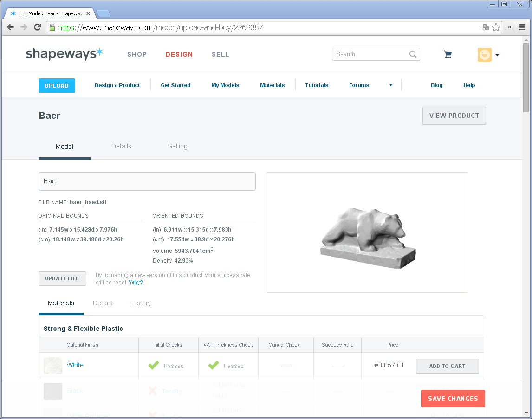Image resolution: width=532 pixels, height=419 pixels.
Task: Click the green Passed checkmark under Wall Thickness Check
Action: pos(213,365)
